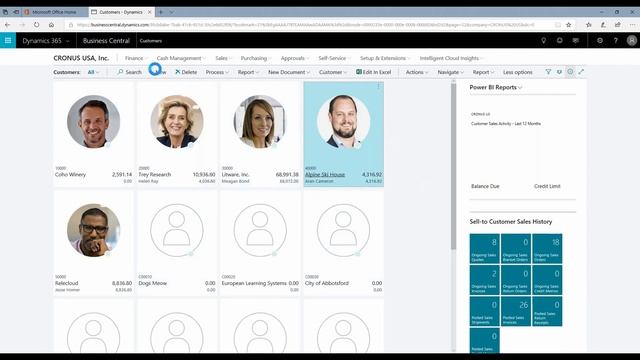Expand page with the diagonal arrows icon

(x=581, y=72)
